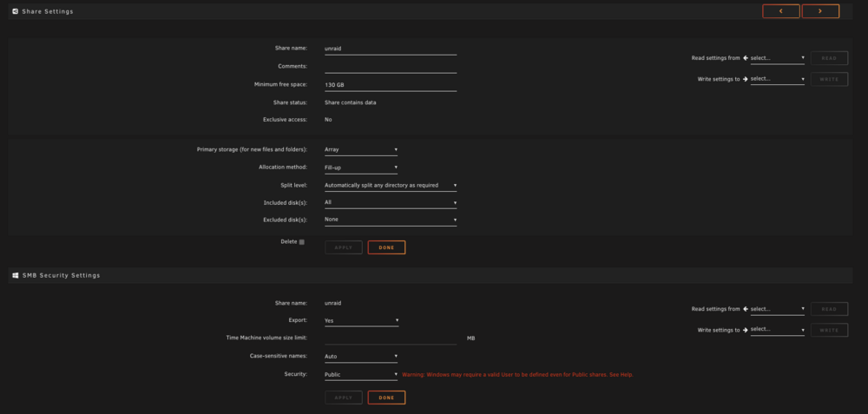
Task: Focus the Share name input field
Action: click(391, 49)
